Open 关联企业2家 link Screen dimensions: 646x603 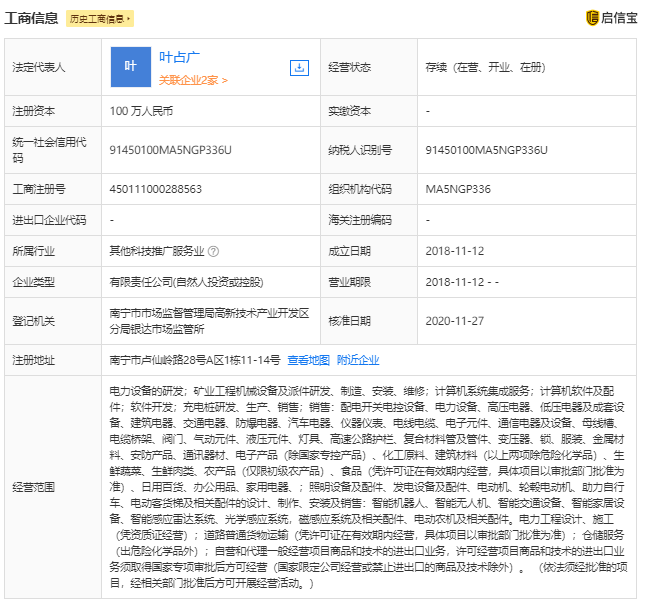pos(193,80)
